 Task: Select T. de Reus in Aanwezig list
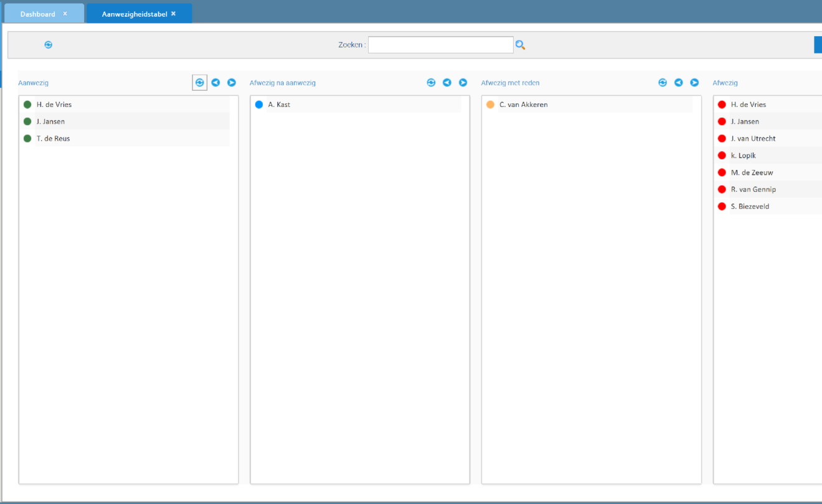[x=53, y=139]
